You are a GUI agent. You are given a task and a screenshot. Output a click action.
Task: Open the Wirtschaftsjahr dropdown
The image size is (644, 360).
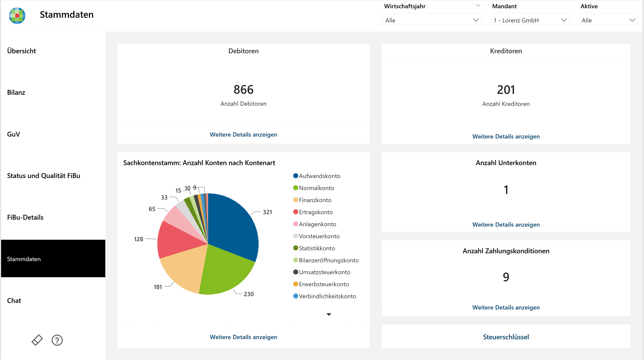coord(432,20)
